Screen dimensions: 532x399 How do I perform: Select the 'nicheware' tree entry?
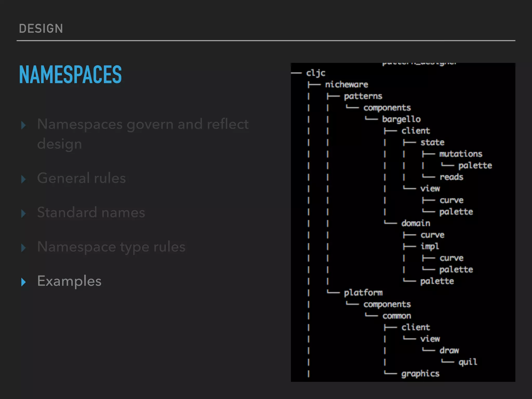[x=347, y=84]
